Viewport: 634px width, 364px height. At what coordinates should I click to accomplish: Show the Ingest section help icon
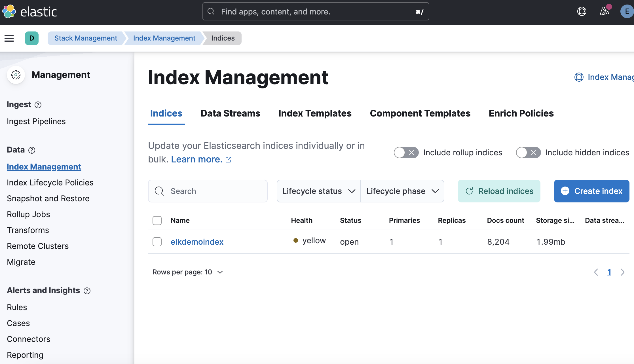38,105
